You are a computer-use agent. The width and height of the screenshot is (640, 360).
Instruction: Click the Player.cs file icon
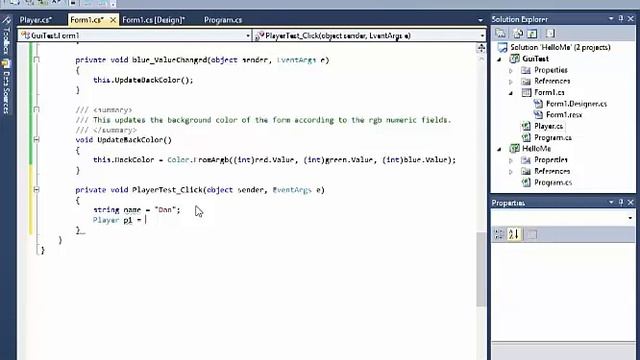527,126
